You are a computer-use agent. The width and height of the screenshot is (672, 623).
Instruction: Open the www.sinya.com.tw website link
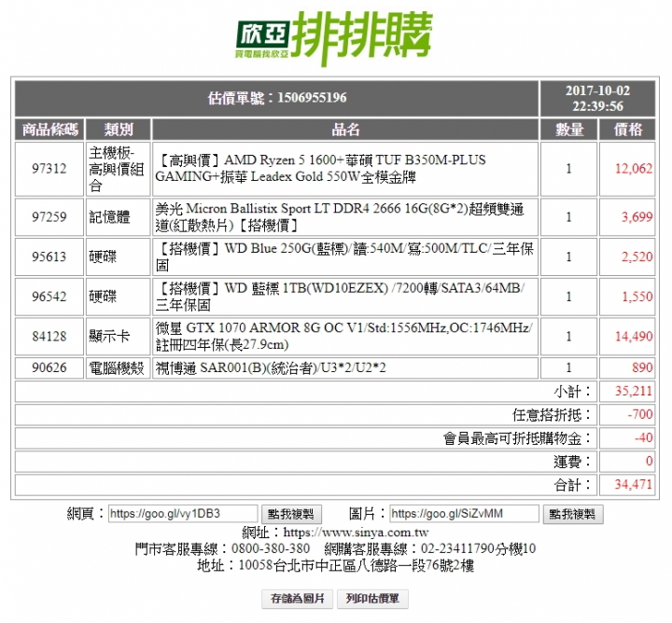(356, 533)
